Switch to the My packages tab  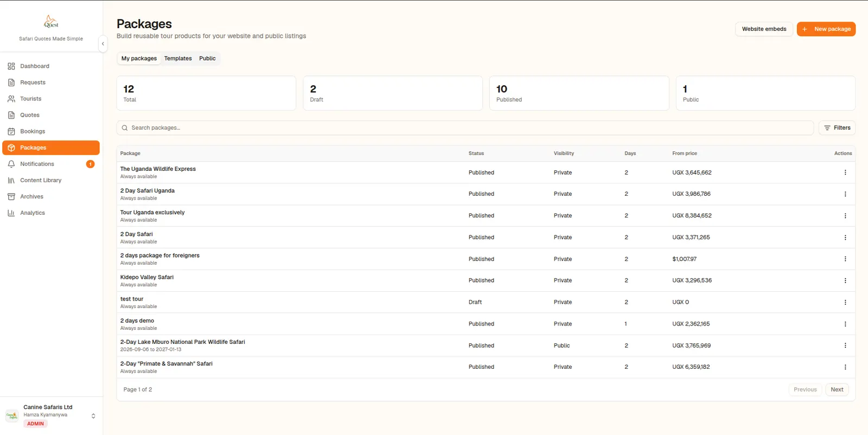[x=139, y=59]
